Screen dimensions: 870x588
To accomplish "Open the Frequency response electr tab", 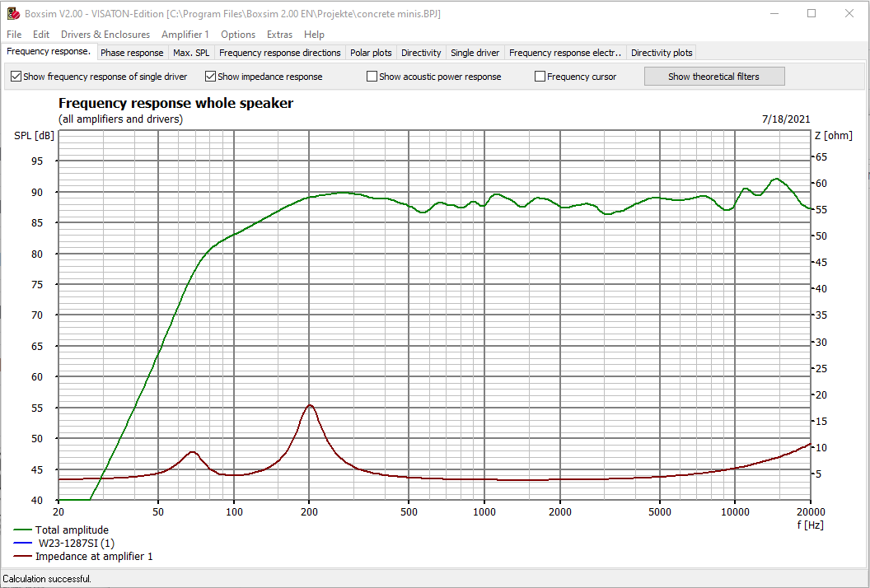I will (565, 52).
